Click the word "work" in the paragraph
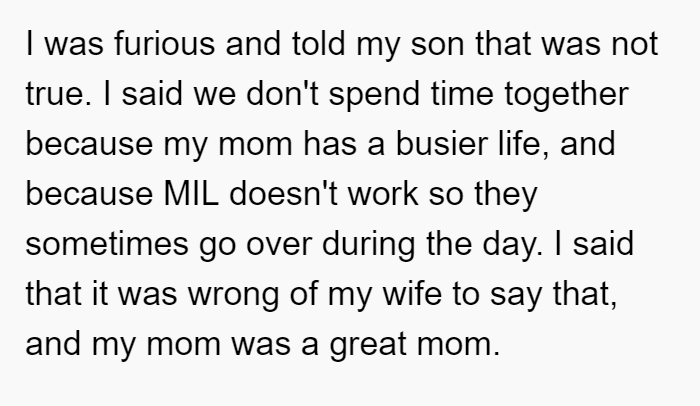Screen dimensions: 700x406 click(x=383, y=194)
